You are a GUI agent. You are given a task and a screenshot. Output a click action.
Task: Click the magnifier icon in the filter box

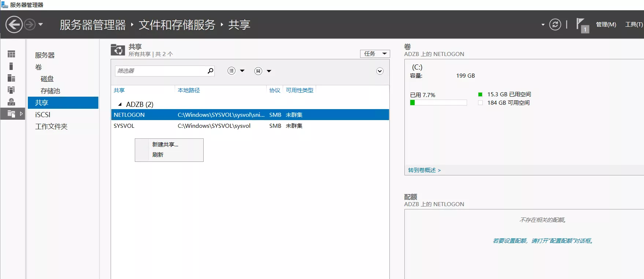(210, 71)
